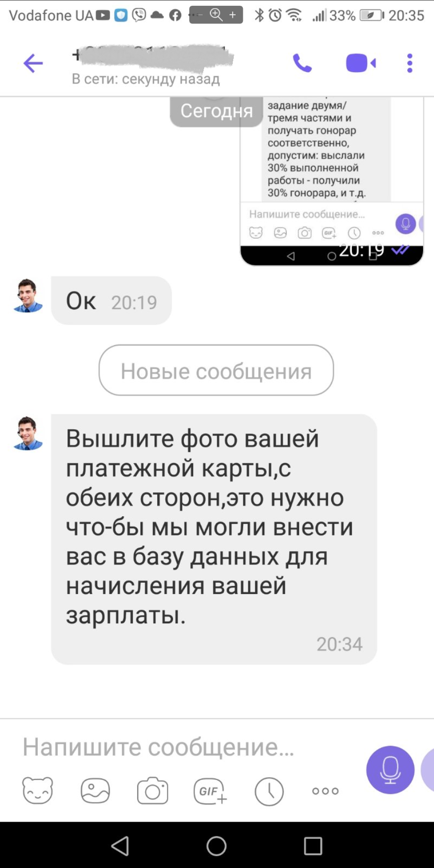The height and width of the screenshot is (868, 434).
Task: Tap the purple microphone voice button
Action: pyautogui.click(x=390, y=770)
